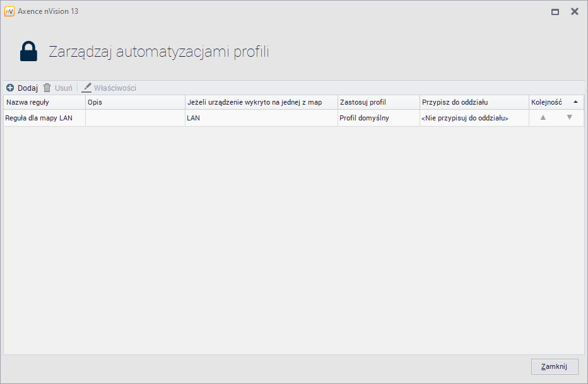Maximize the nVision window
Image resolution: width=588 pixels, height=384 pixels.
click(555, 11)
